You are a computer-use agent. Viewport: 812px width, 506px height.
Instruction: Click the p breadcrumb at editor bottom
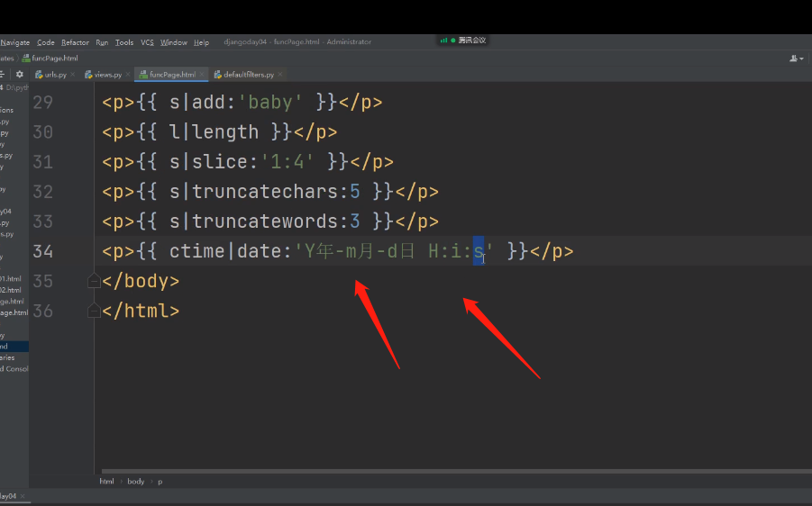pyautogui.click(x=160, y=481)
